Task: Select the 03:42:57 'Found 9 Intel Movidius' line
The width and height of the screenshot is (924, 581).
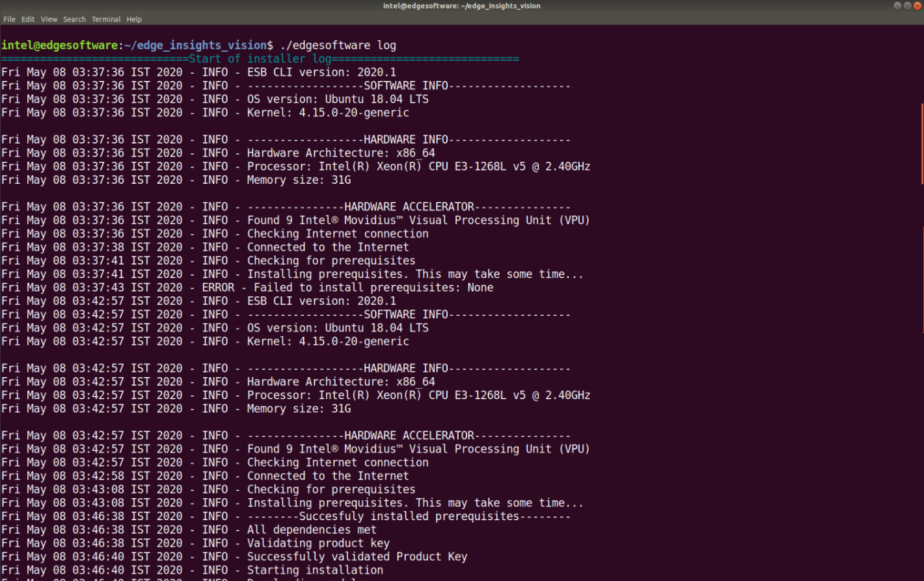Action: tap(296, 450)
